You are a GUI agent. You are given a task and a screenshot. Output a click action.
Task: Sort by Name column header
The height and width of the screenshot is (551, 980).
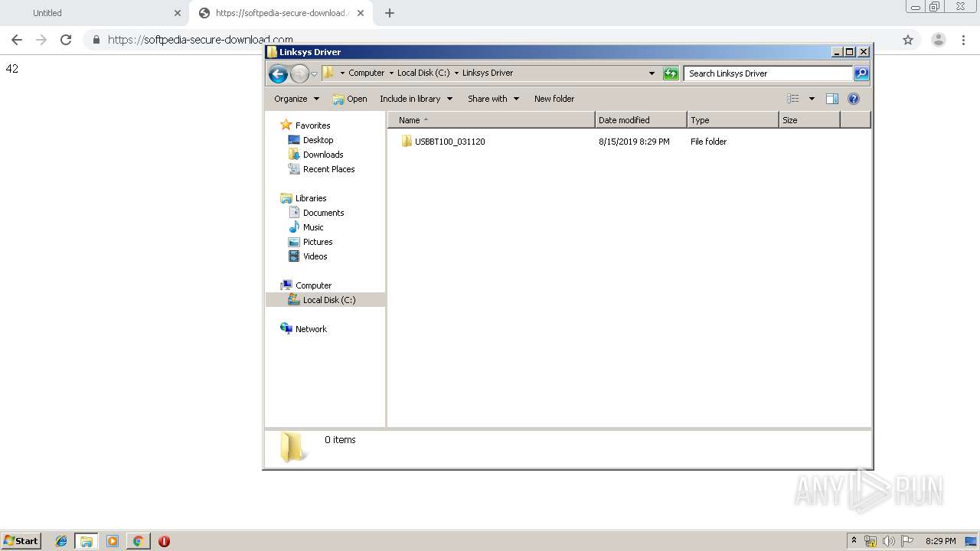491,120
